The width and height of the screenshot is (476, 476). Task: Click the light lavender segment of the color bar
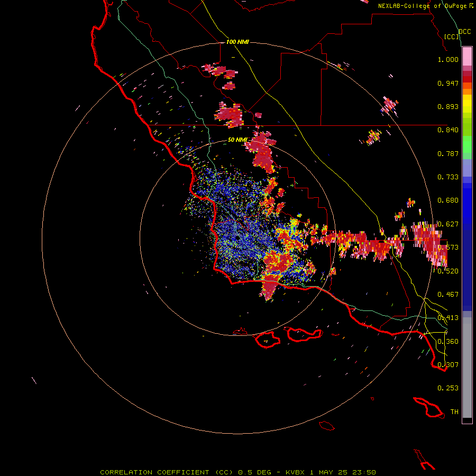467,168
